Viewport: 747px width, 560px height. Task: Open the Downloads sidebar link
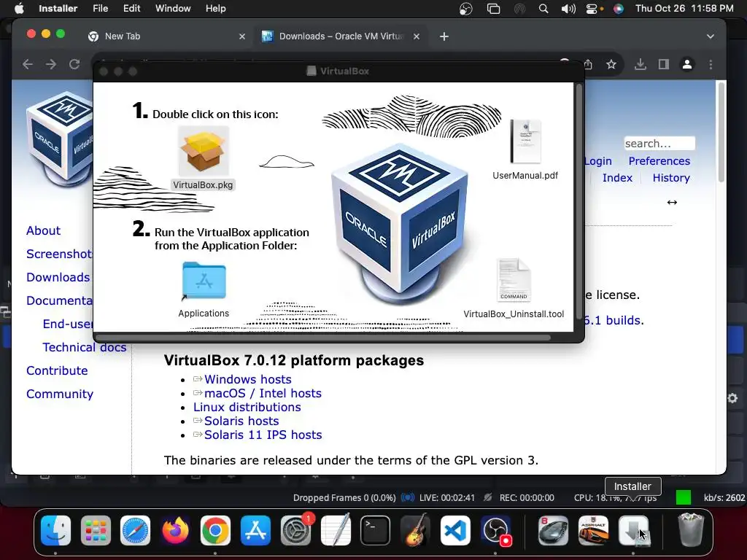58,277
